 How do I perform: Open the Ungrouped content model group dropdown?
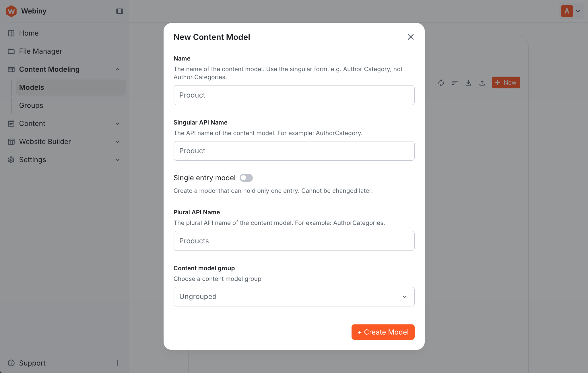coord(294,296)
